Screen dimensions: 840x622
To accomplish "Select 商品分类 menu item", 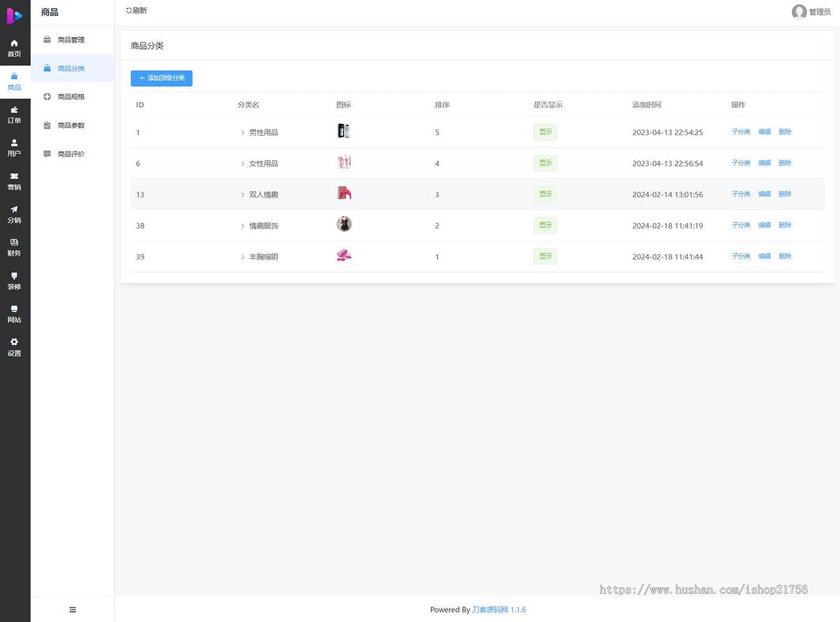I will (x=73, y=69).
